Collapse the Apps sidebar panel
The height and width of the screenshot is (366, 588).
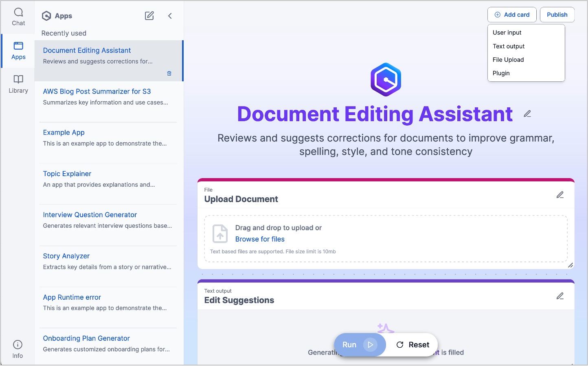pos(170,16)
